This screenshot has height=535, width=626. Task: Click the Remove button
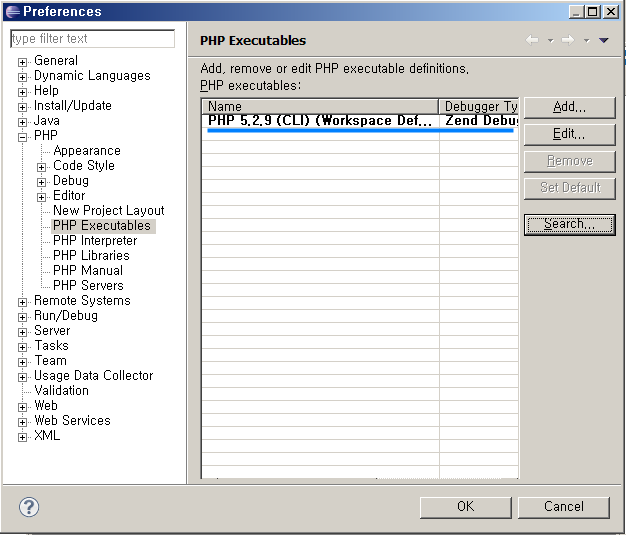[569, 161]
